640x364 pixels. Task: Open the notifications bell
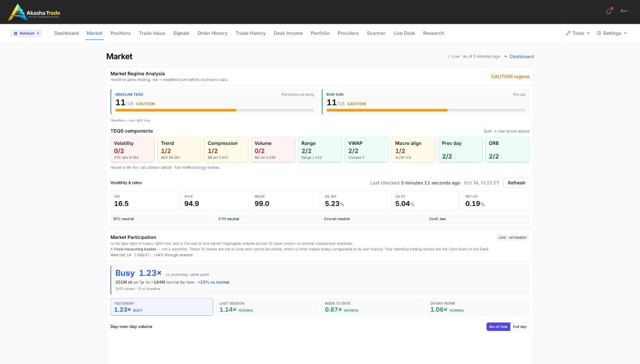609,11
